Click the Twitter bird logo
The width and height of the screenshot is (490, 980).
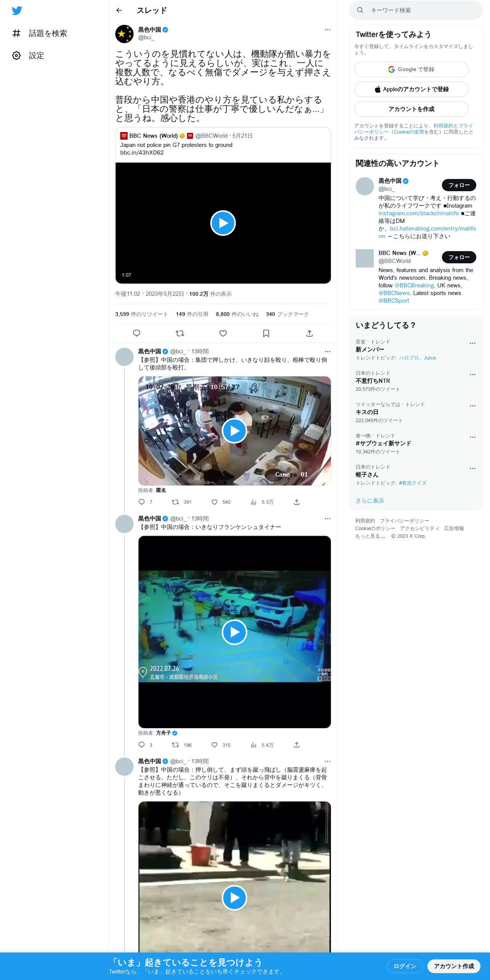click(17, 11)
